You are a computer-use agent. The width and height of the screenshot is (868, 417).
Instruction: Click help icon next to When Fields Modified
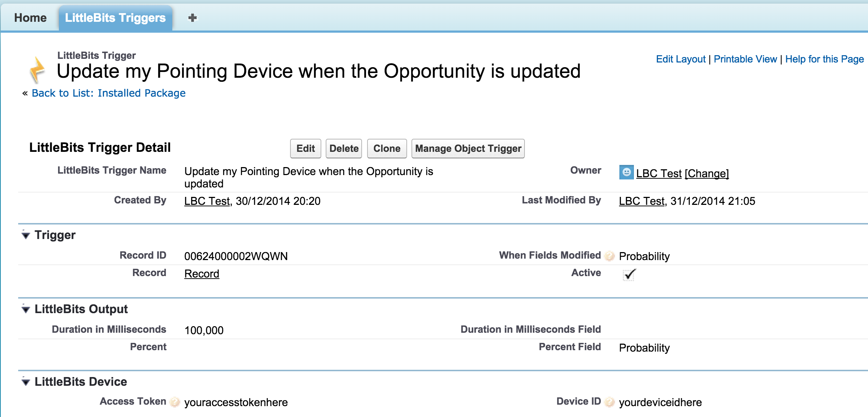[609, 256]
